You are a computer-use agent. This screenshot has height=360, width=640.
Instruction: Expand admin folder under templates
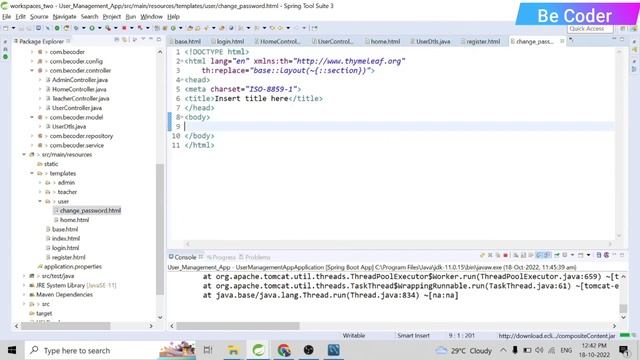pos(40,182)
